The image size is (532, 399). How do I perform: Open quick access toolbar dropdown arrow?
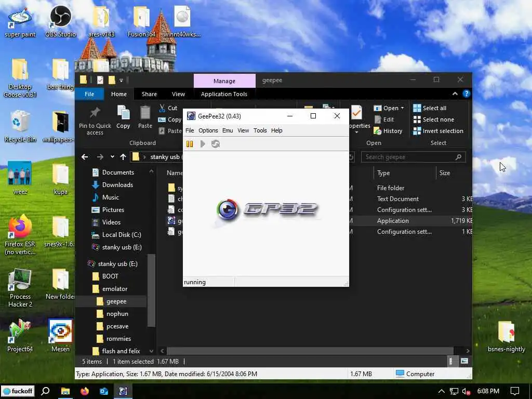tap(121, 81)
